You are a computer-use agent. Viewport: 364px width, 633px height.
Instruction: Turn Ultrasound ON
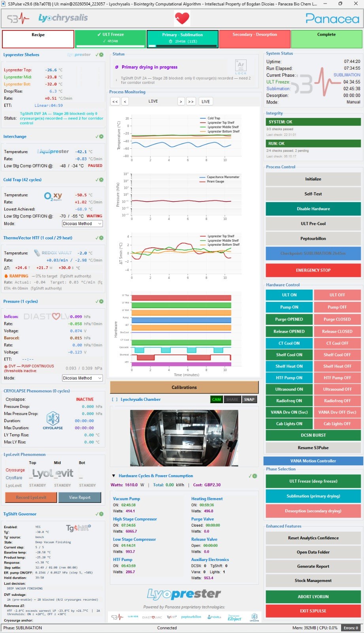click(x=289, y=389)
